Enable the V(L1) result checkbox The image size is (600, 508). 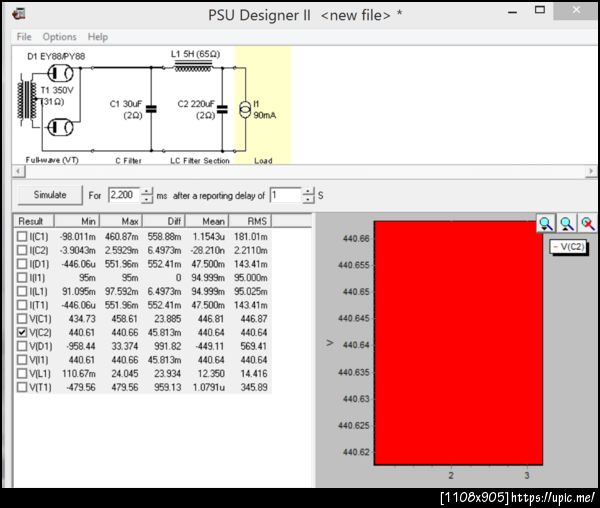click(22, 373)
